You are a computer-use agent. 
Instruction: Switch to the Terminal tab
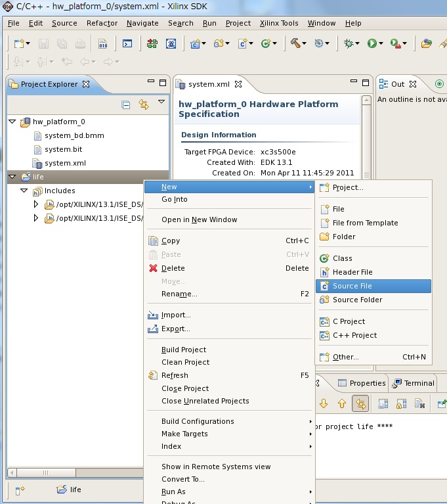tap(413, 383)
